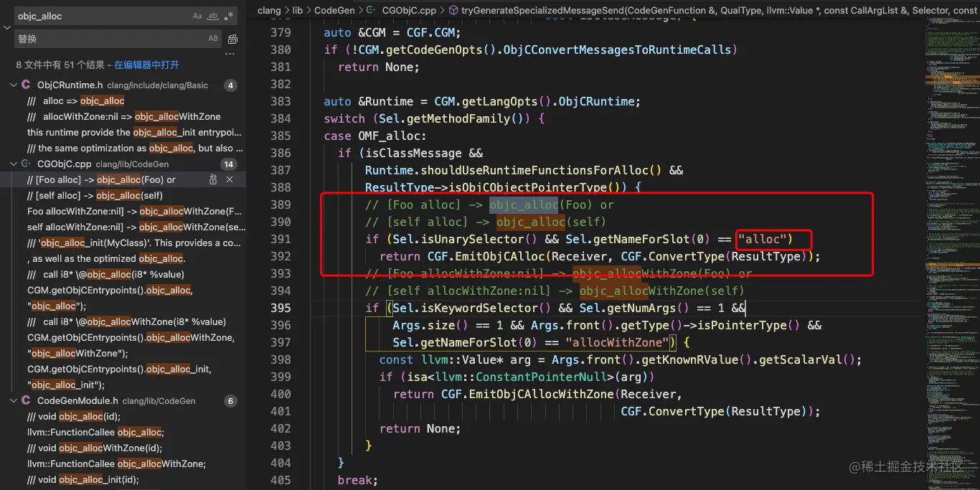Open result 'the same optimization as objc_alloc'
Image resolution: width=980 pixels, height=490 pixels.
(135, 148)
